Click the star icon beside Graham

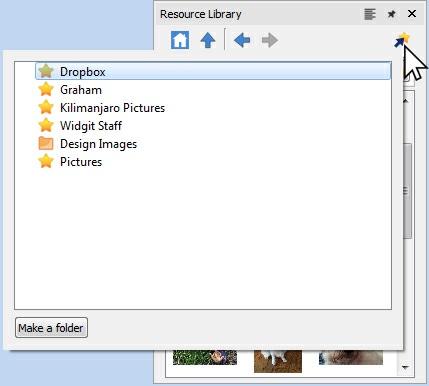click(46, 89)
